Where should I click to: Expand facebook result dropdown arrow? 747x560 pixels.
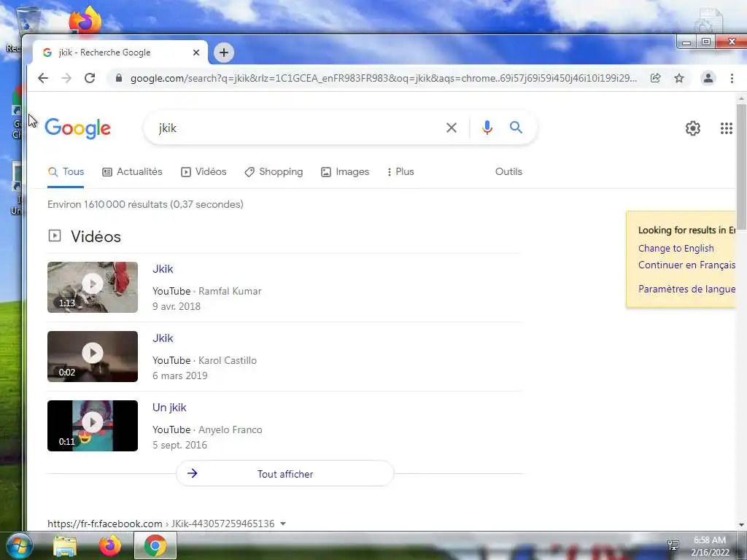[x=283, y=524]
